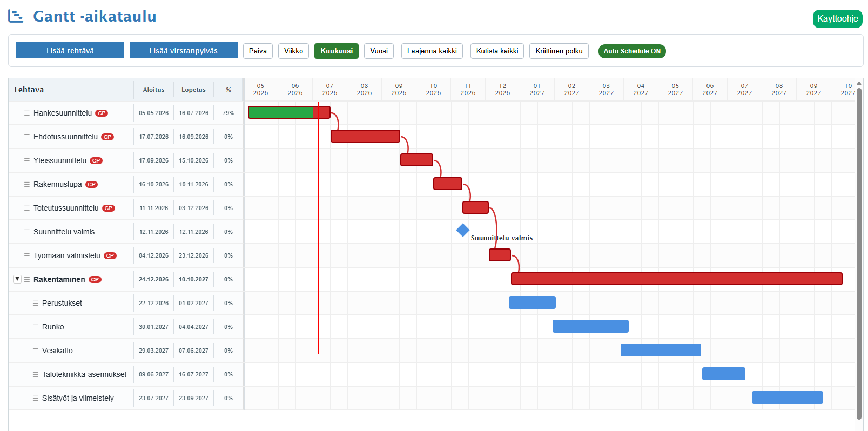The width and height of the screenshot is (868, 431).
Task: Click end date 10.10.2027 of Rakentaminen
Action: pyautogui.click(x=193, y=280)
